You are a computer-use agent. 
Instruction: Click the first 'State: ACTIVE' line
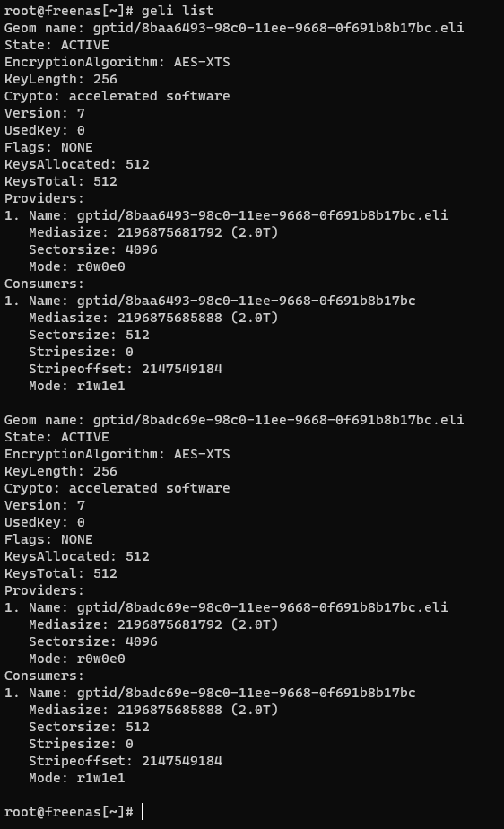point(56,45)
